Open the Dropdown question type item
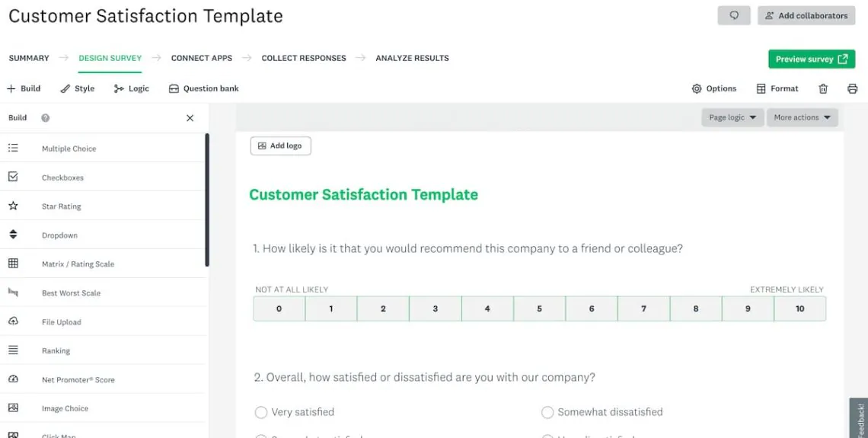 tap(59, 235)
